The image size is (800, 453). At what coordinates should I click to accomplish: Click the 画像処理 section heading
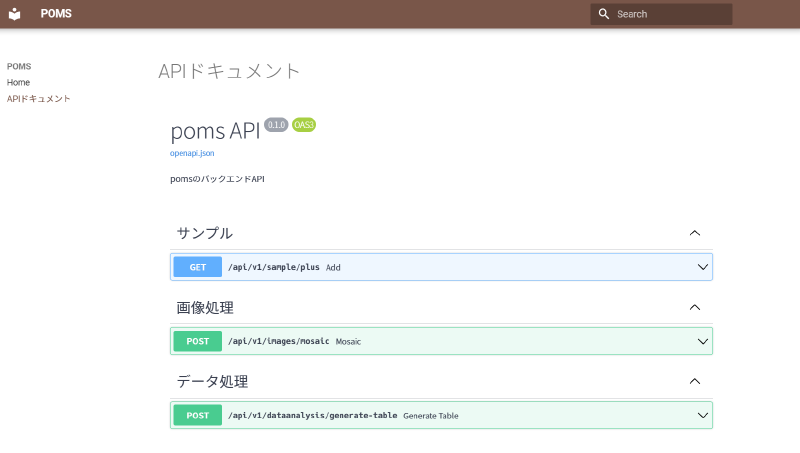point(205,308)
